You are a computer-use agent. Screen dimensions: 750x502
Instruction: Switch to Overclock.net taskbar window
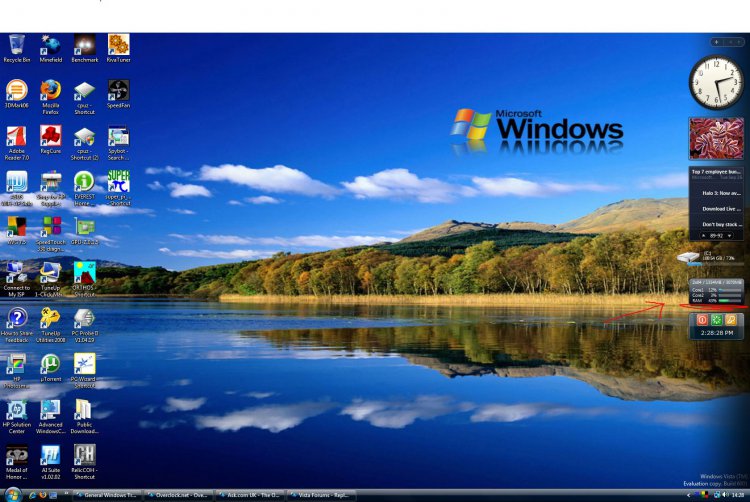click(178, 495)
